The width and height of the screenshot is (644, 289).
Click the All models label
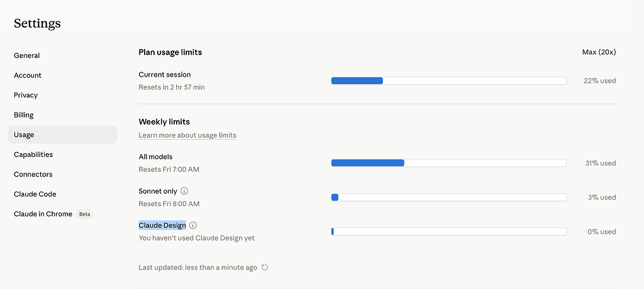point(155,156)
